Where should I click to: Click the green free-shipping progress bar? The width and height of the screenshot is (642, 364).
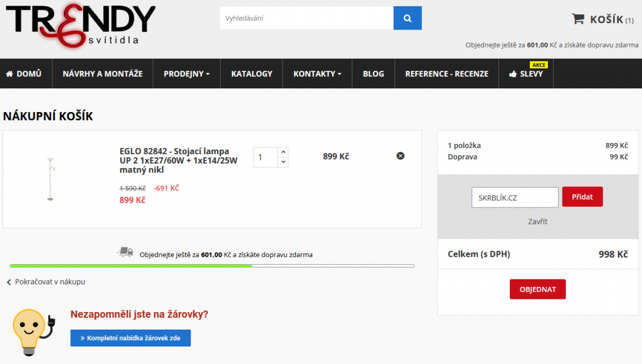click(x=212, y=266)
